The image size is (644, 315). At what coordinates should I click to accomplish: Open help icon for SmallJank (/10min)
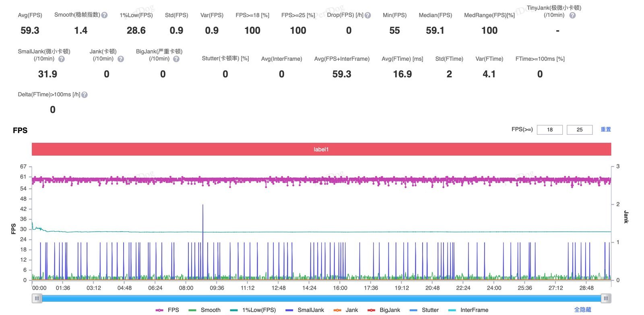pos(62,59)
